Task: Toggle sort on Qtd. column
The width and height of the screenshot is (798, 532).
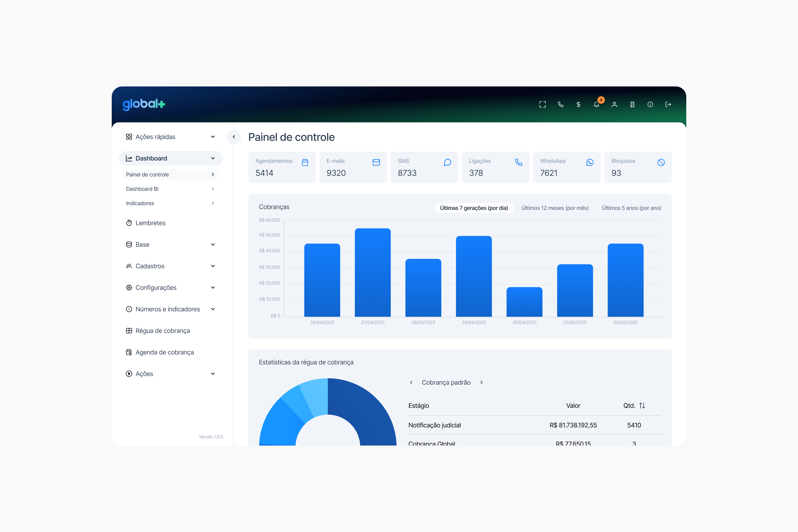Action: tap(642, 405)
